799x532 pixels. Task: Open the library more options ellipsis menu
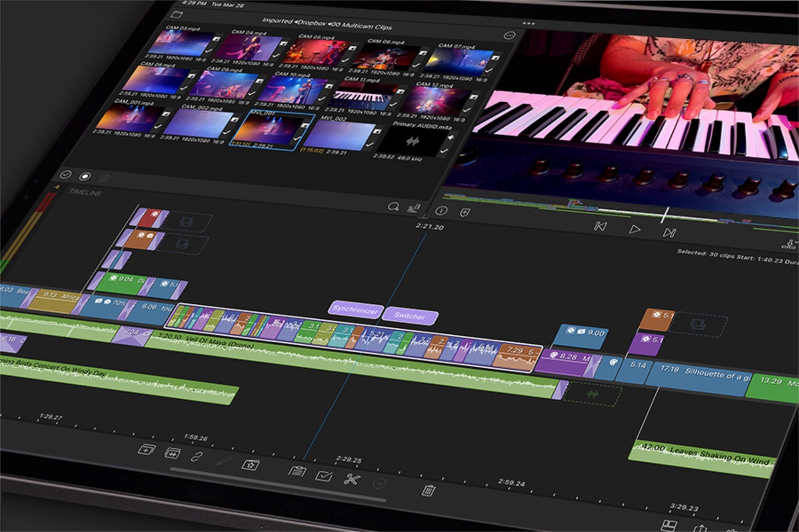coord(509,36)
